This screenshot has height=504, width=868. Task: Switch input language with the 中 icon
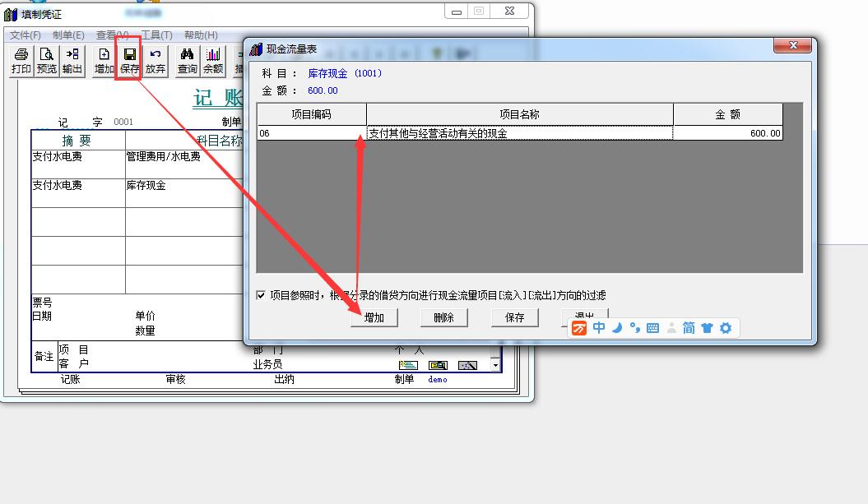598,327
